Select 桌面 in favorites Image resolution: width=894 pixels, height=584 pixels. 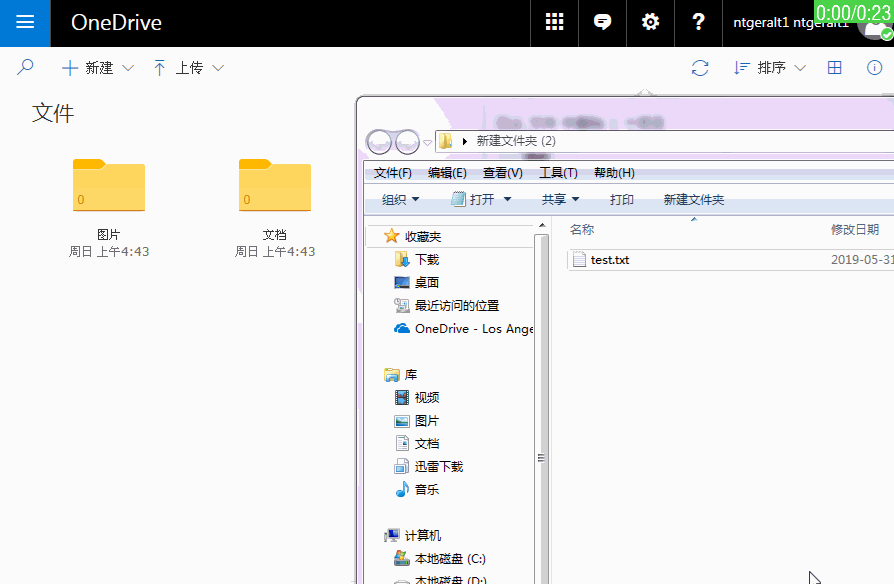click(x=426, y=282)
